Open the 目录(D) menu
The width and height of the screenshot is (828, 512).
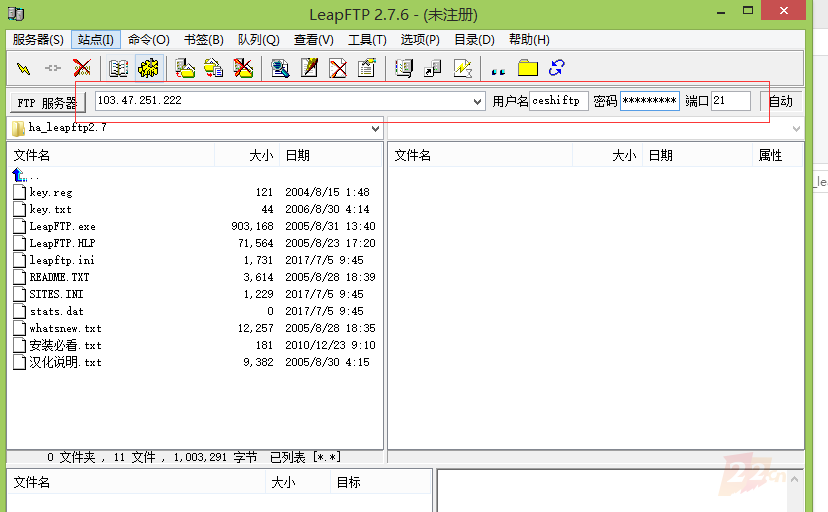[474, 40]
